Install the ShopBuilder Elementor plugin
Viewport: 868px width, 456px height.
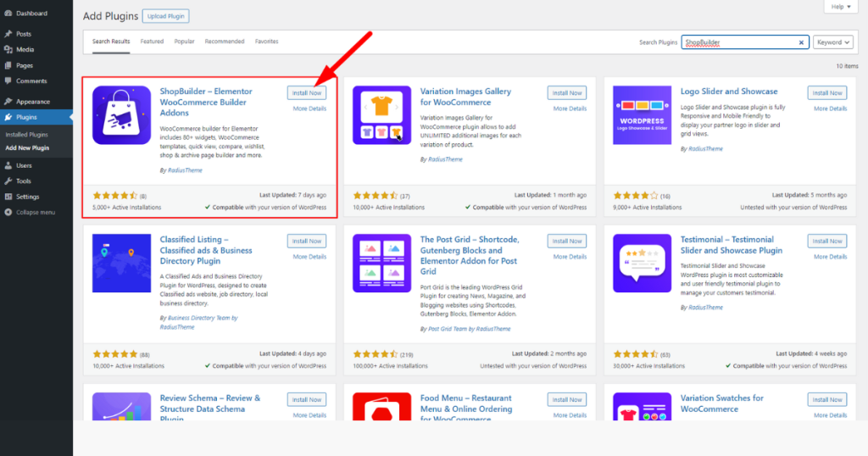[307, 93]
